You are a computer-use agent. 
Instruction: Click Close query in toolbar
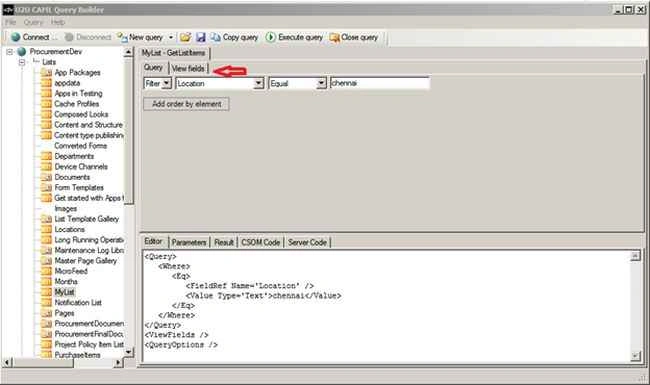coord(354,37)
